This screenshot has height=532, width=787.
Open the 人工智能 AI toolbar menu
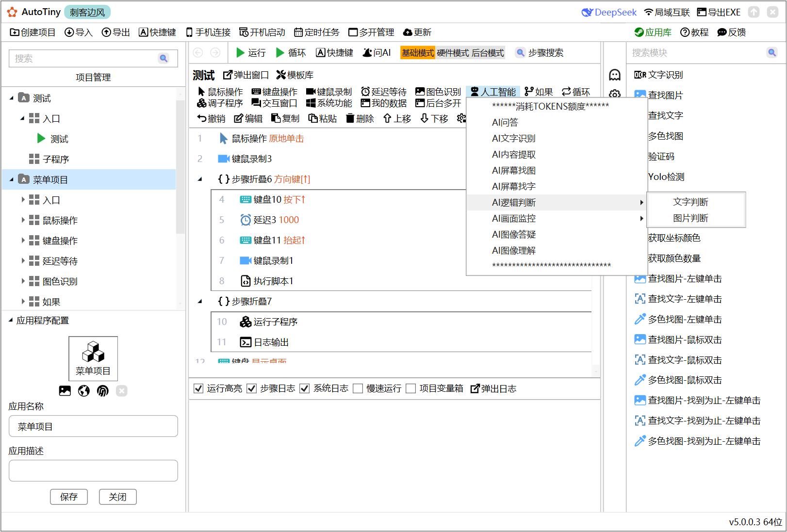point(493,92)
